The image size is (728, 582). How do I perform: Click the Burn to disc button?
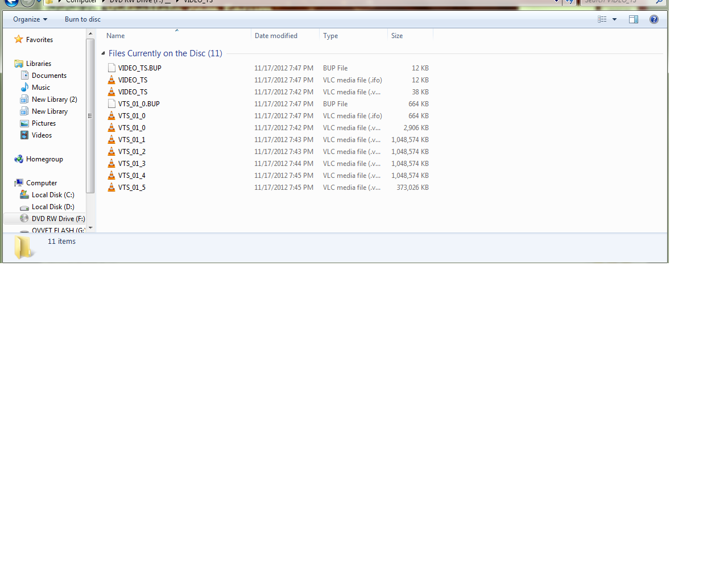82,19
